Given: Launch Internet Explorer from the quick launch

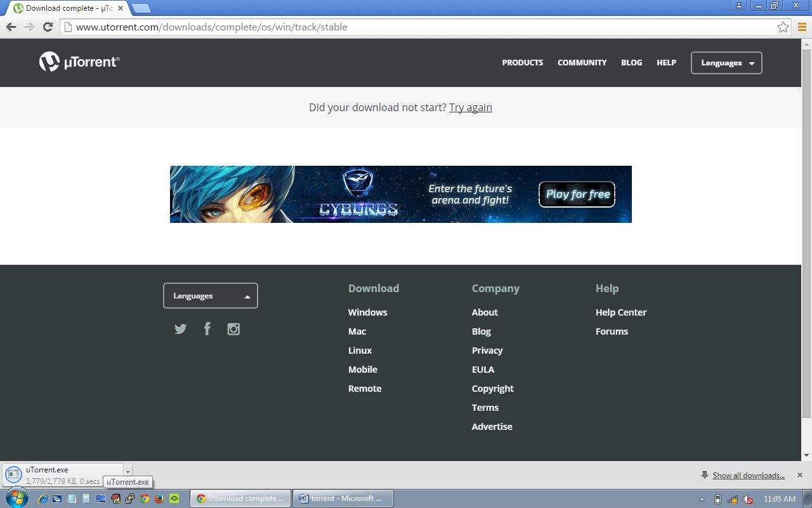Looking at the screenshot, I should click(x=43, y=498).
